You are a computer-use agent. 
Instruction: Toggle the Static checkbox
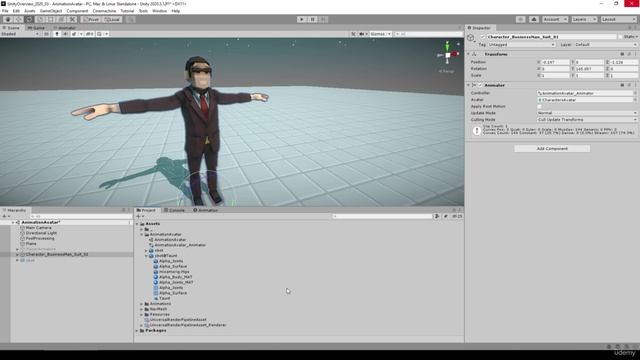point(620,37)
